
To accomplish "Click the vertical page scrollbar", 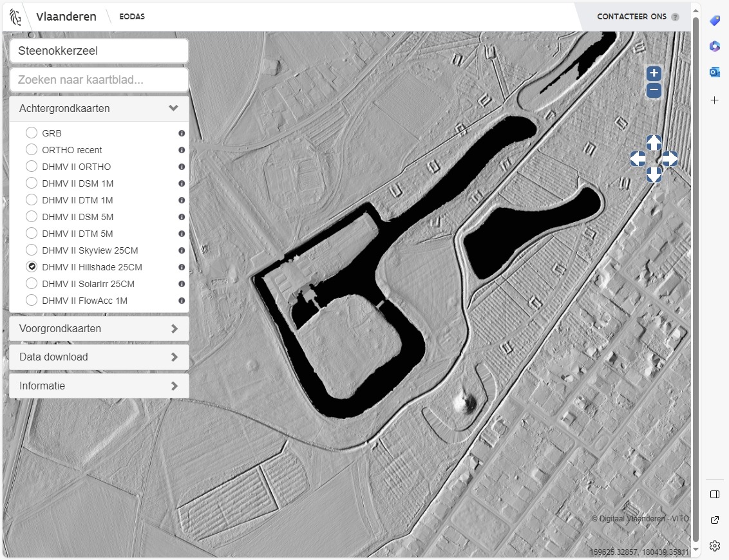I will (x=696, y=257).
